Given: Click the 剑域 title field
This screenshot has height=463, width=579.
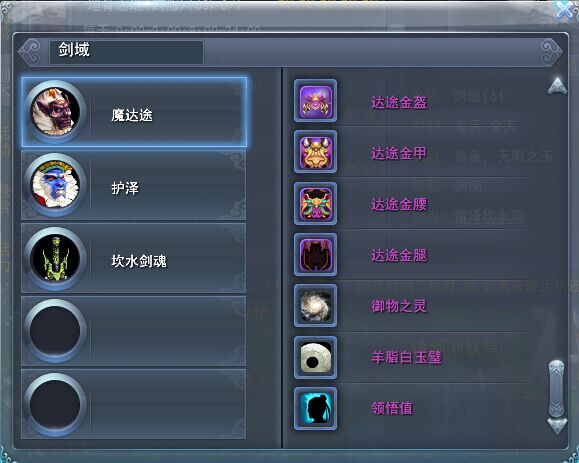Looking at the screenshot, I should (126, 52).
